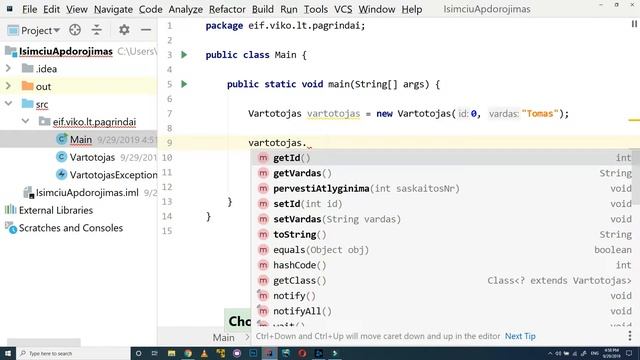Open the Tools menu
The image size is (640, 360).
pos(316,9)
